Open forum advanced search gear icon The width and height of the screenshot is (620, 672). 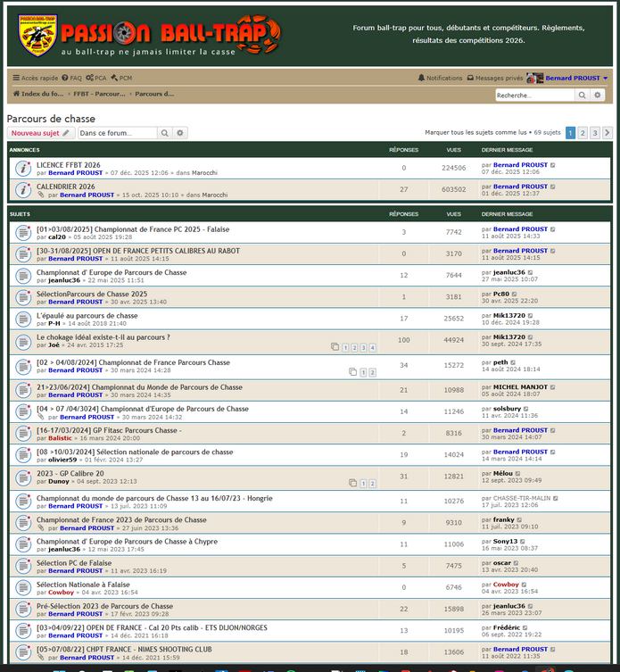coord(180,133)
